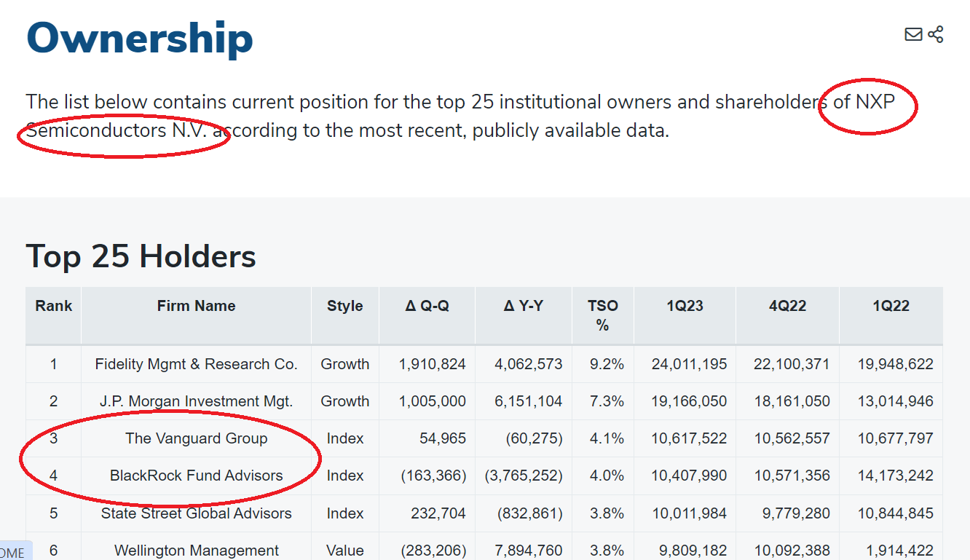The width and height of the screenshot is (970, 560).
Task: Click J.P. Morgan's 1Q23 value 19,166,050
Action: coord(689,401)
